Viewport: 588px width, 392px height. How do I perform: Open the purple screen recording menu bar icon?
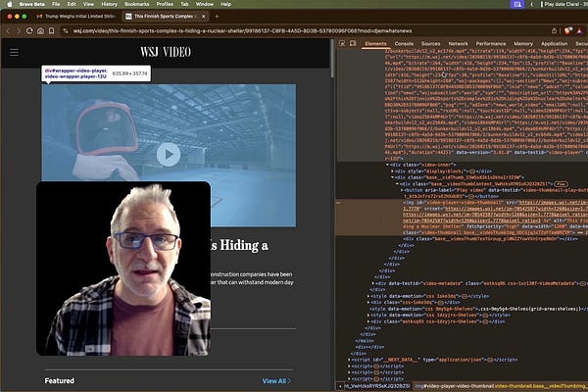pos(517,4)
